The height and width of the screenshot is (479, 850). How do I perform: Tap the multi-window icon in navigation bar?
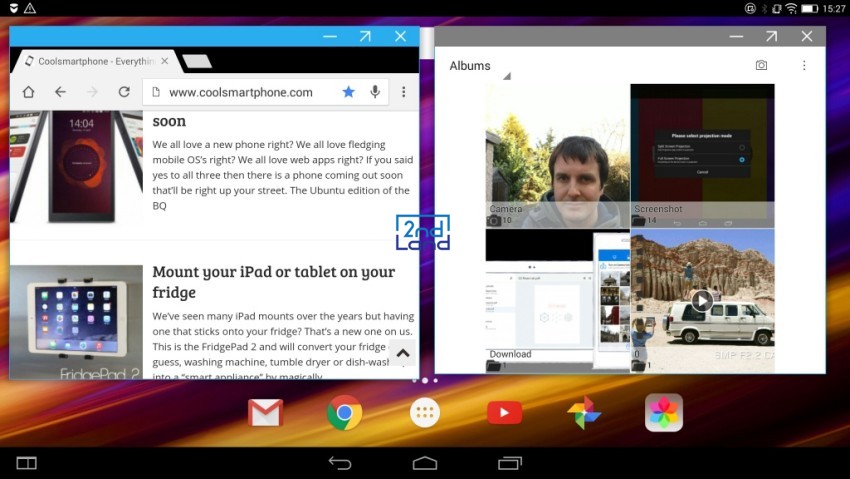(x=27, y=463)
